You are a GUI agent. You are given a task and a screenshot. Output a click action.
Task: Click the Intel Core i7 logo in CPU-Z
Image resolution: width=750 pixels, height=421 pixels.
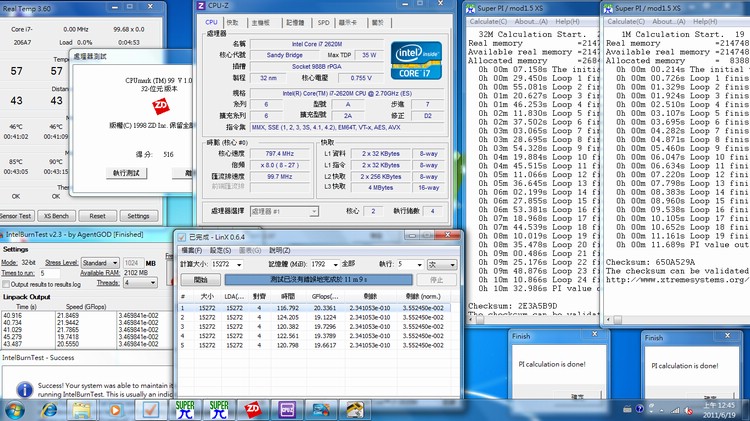pyautogui.click(x=416, y=60)
